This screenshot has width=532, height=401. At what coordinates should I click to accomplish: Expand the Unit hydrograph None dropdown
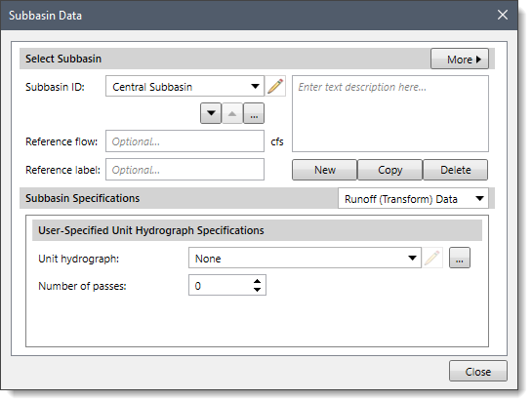305,258
